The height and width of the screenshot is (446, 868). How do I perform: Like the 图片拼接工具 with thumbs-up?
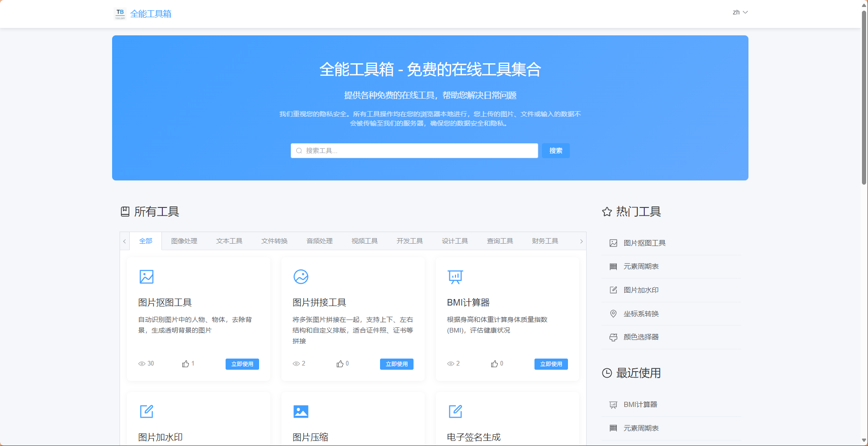pyautogui.click(x=340, y=364)
